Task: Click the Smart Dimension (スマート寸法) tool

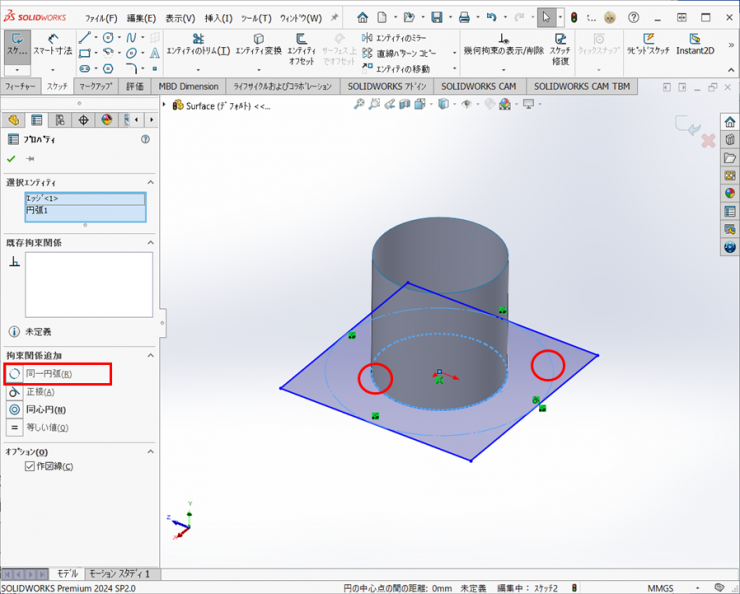Action: (52, 44)
